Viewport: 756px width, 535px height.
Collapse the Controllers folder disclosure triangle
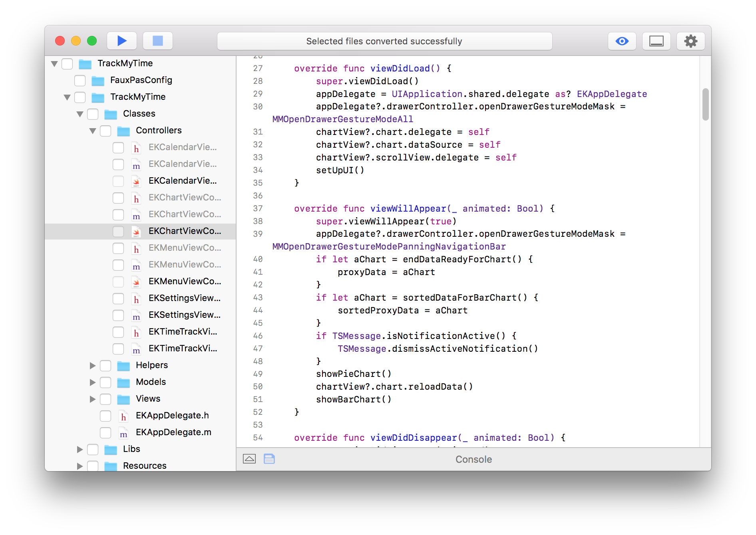[x=93, y=130]
